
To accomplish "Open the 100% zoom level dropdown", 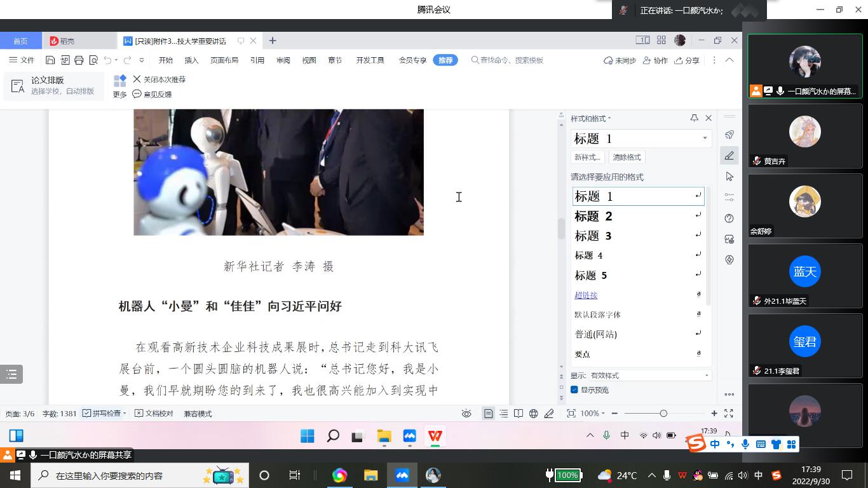I will point(592,414).
